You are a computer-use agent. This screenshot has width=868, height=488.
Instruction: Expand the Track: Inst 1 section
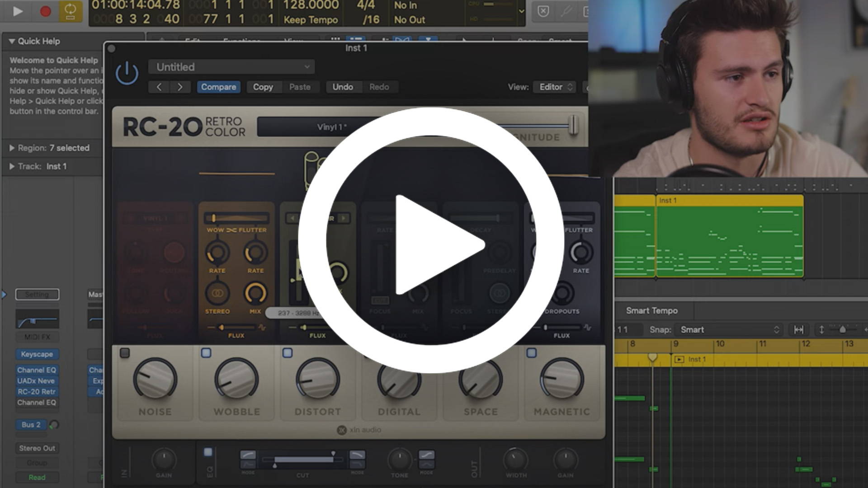12,166
